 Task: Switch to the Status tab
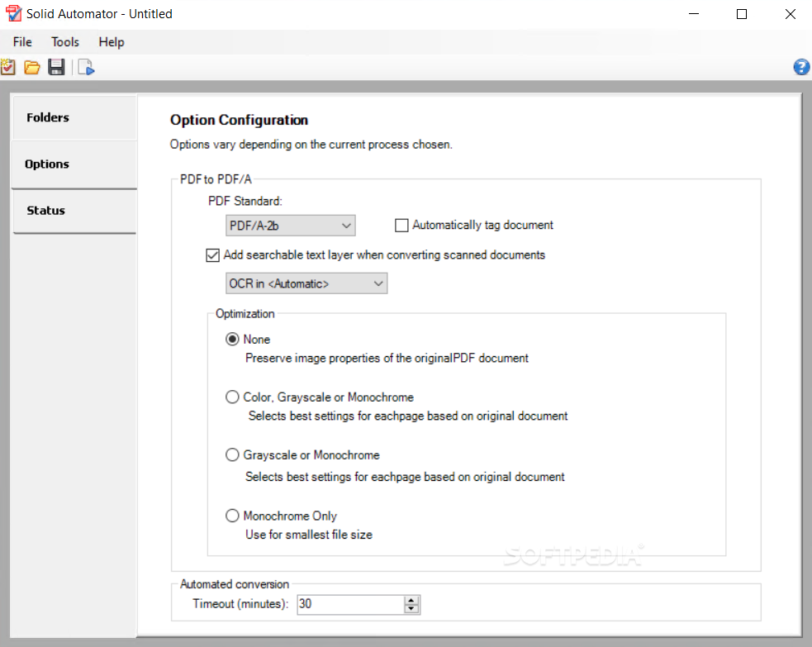(74, 211)
